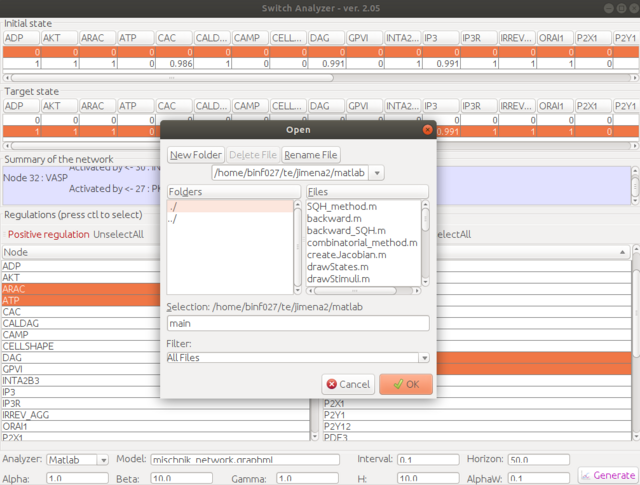Choose createJacobian.m from the Files list

coord(346,254)
